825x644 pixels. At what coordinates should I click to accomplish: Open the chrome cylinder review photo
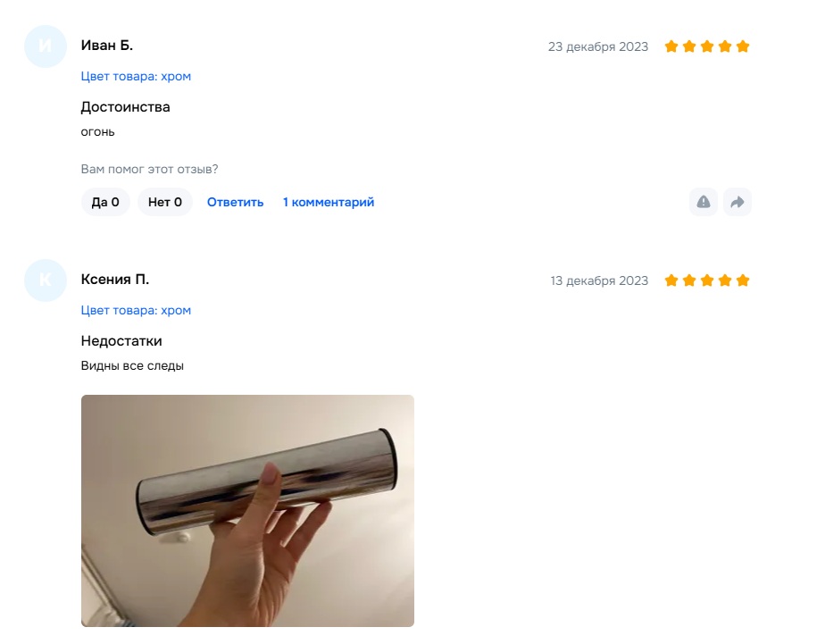tap(248, 511)
